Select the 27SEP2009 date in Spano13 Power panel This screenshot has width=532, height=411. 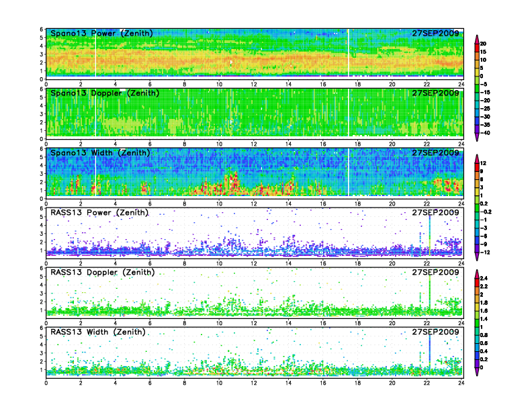click(435, 33)
